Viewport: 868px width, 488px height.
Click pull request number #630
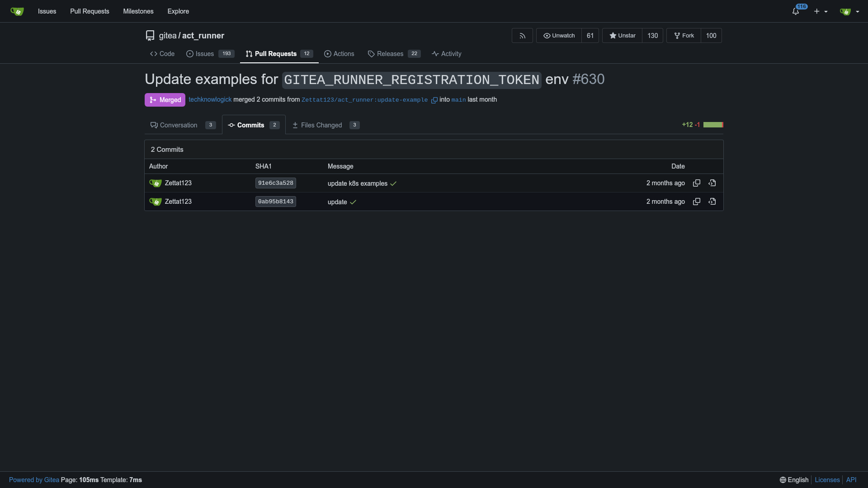click(589, 79)
